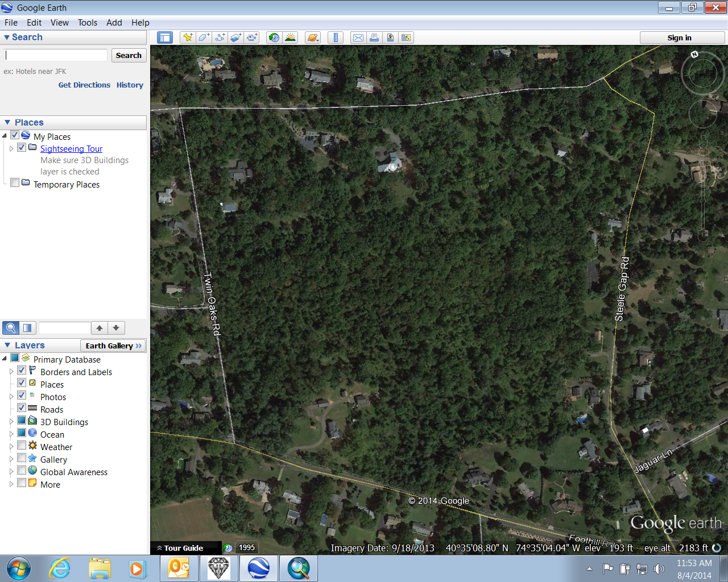Email the view with envelope icon
The image size is (728, 582).
point(358,38)
